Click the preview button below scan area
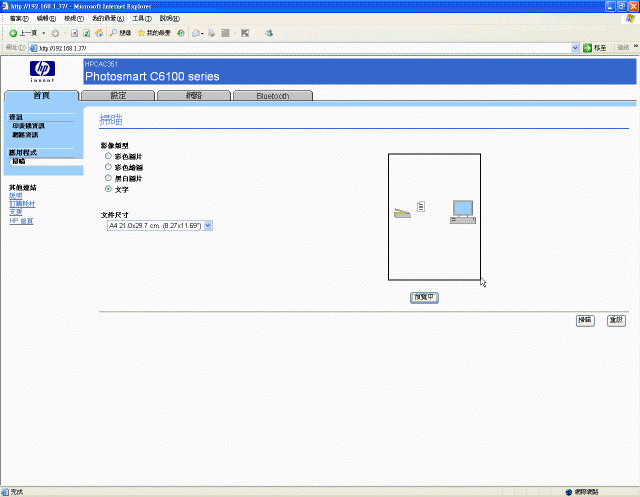The height and width of the screenshot is (497, 640). click(424, 297)
